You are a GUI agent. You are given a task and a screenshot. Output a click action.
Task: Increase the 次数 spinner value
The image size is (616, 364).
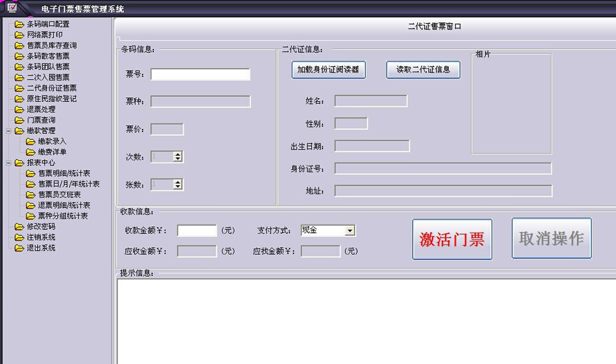click(179, 154)
